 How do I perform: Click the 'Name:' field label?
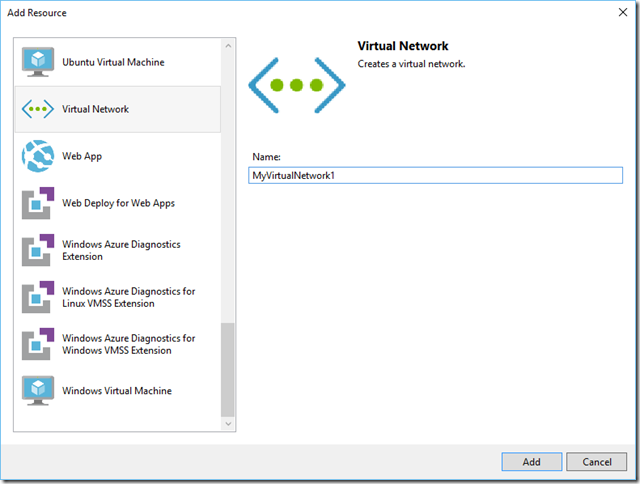coord(267,157)
